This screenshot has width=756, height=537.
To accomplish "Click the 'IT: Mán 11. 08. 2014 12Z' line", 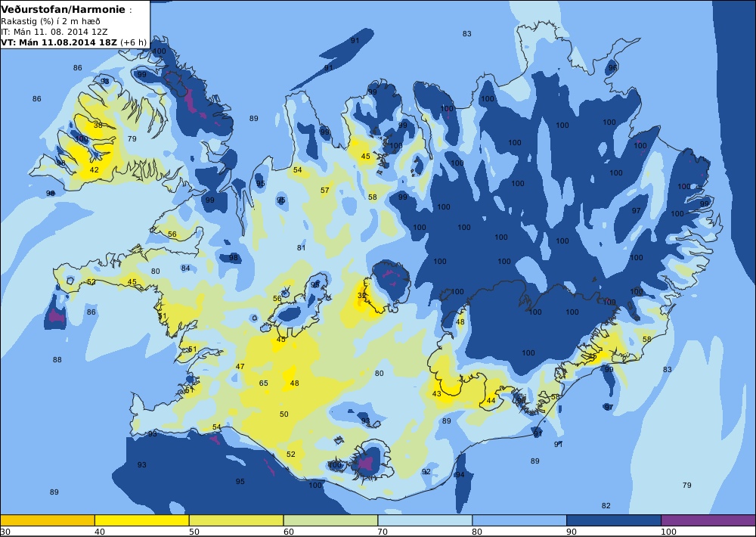I will (54, 32).
